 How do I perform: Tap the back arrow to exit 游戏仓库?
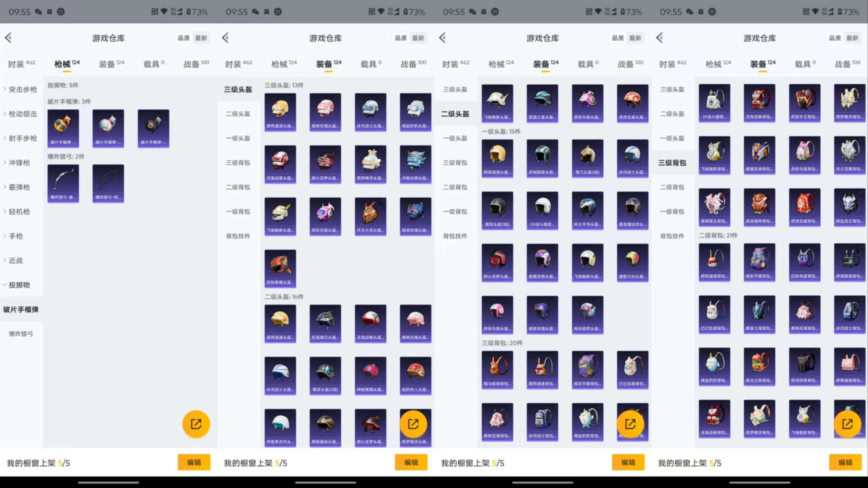[x=8, y=37]
